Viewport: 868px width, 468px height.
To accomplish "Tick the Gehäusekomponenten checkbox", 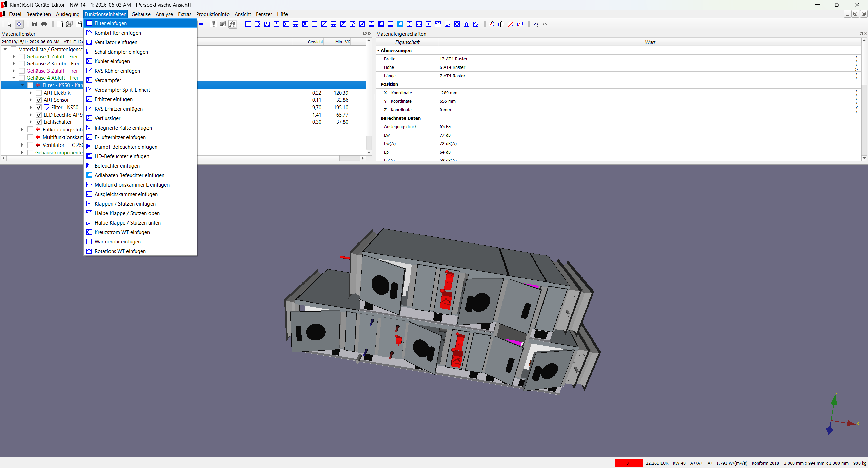I will coord(31,153).
